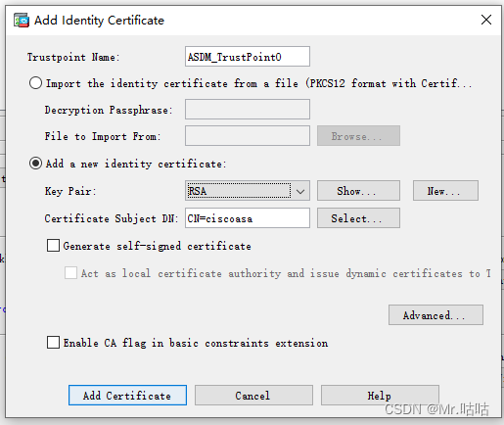Click the Certificate Subject DN label

point(112,218)
